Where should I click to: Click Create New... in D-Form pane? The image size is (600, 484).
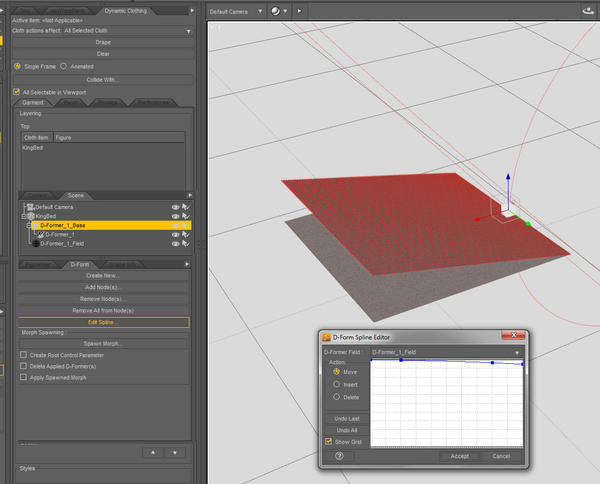(103, 275)
